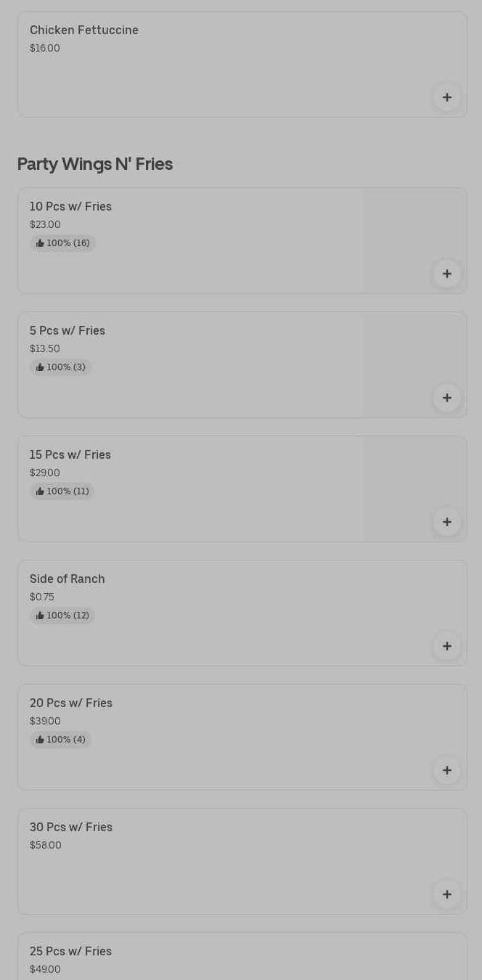Add Side of Ranch with plus icon
Screen dimensions: 482x980
tap(446, 646)
